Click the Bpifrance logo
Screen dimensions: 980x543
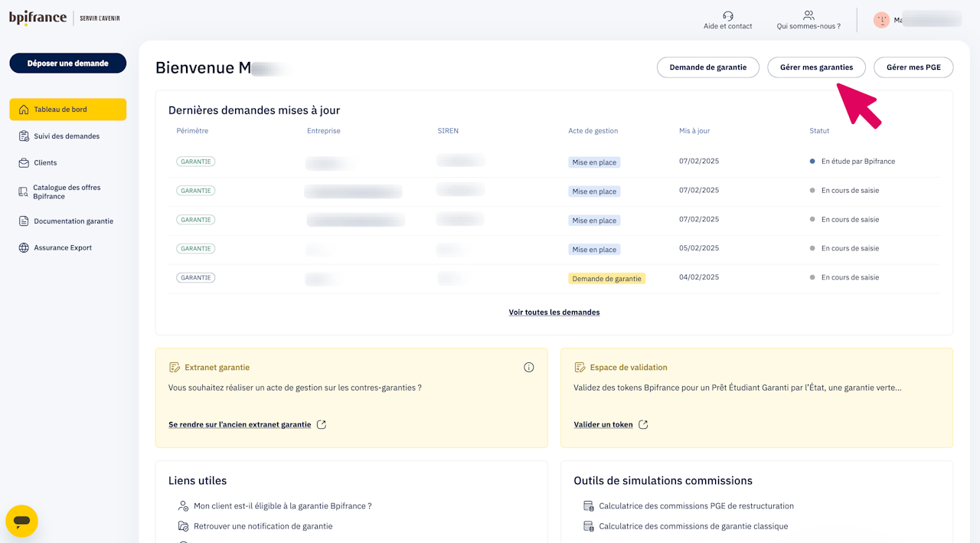click(x=38, y=18)
